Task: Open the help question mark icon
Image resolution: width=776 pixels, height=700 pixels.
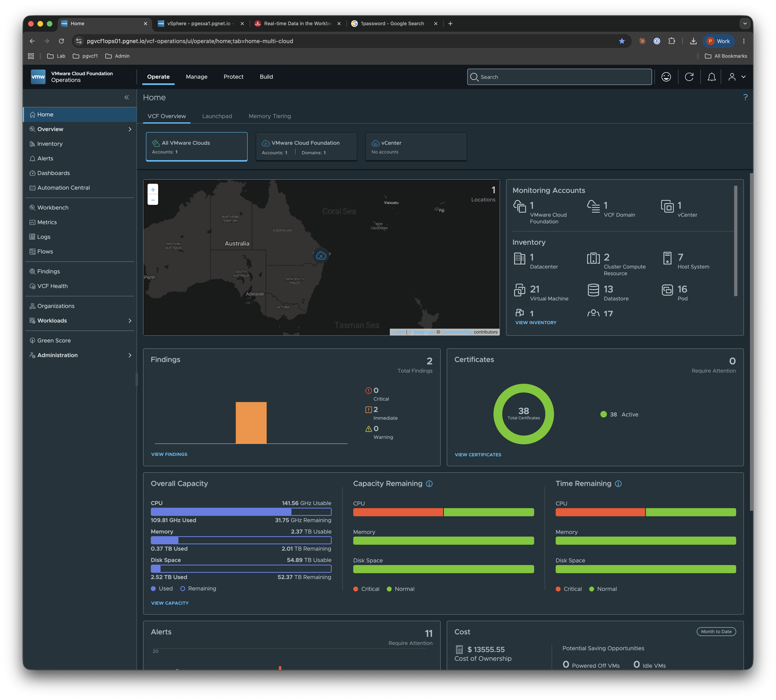Action: coord(745,97)
